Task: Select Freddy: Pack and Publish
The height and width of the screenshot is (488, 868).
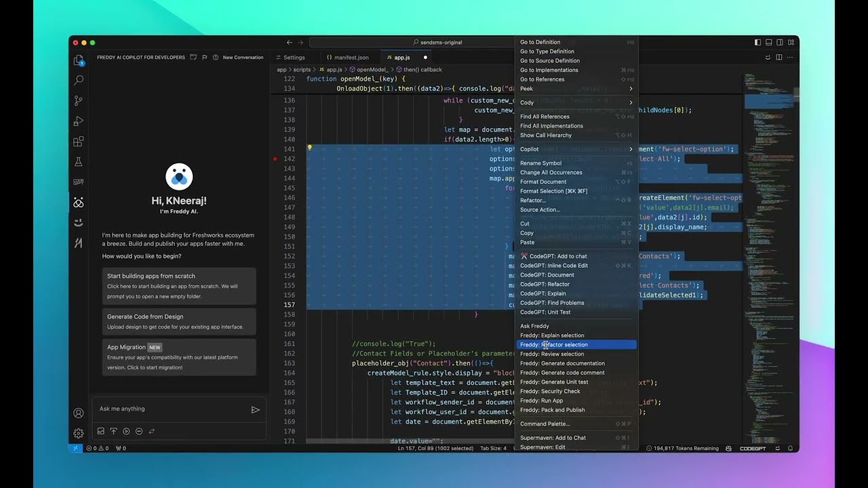Action: 576,410
